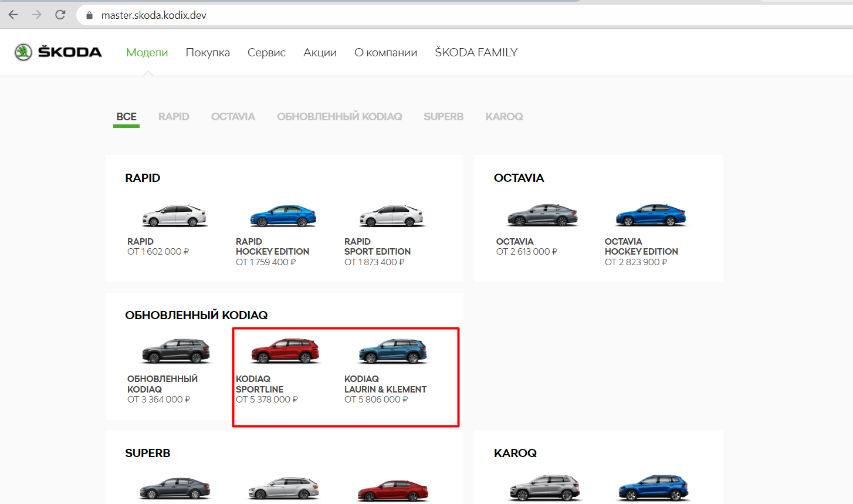
Task: Click the silver SUPERB wagon image
Action: (x=284, y=489)
